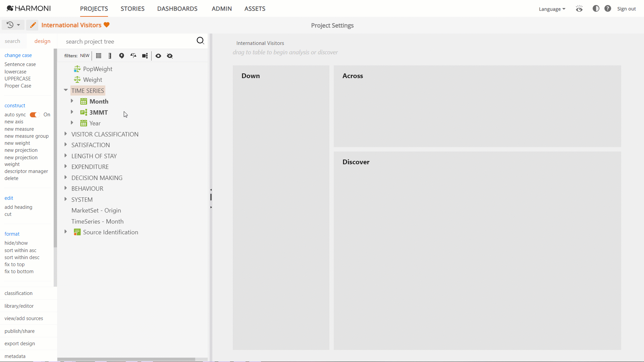Open the DASHBOARDS menu
The width and height of the screenshot is (644, 362).
(x=177, y=9)
